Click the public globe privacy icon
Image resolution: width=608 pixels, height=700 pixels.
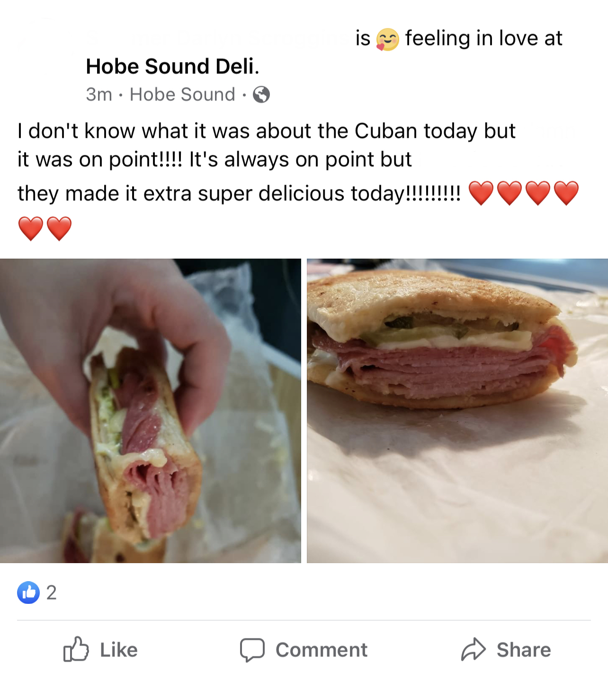(x=261, y=95)
